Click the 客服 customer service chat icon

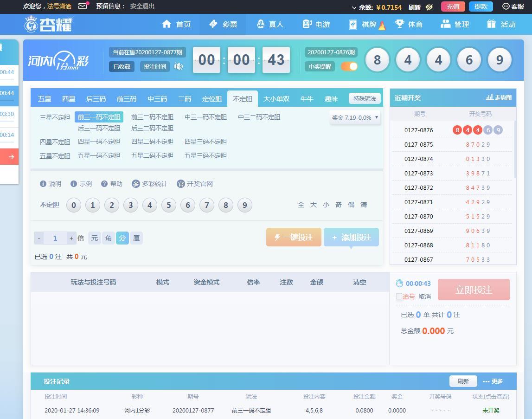click(x=506, y=6)
